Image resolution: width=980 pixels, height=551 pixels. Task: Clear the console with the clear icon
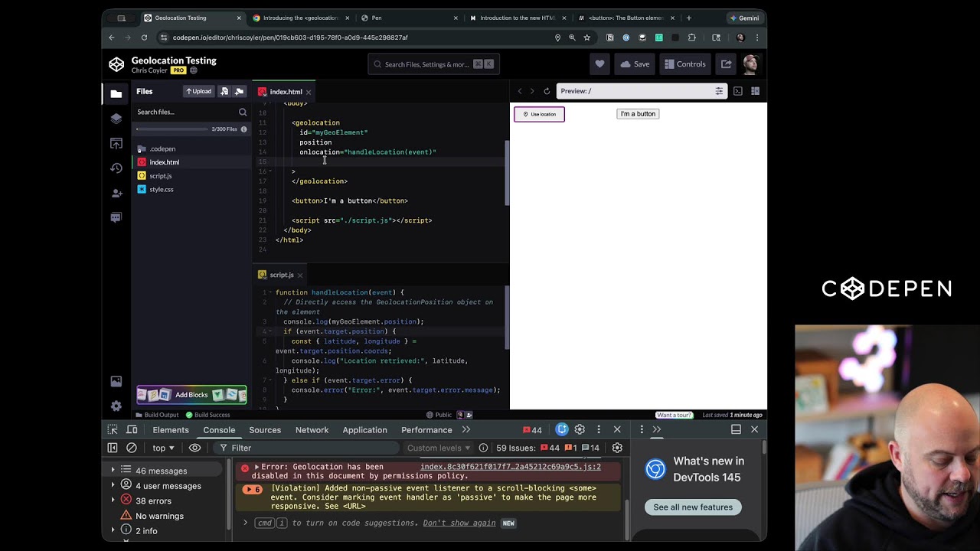pos(132,448)
